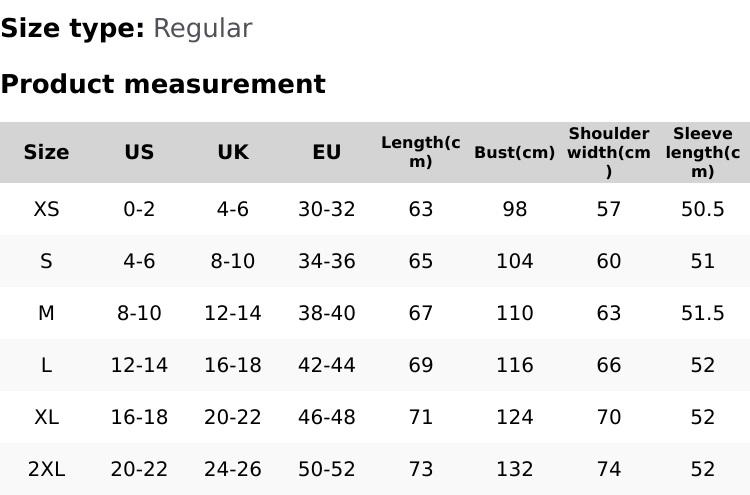Viewport: 750px width, 495px height.
Task: Click the "Size type:" label
Action: (x=72, y=28)
